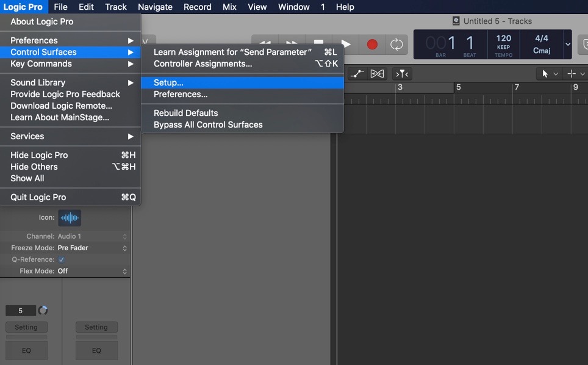Select the Pointer tool menu
The height and width of the screenshot is (365, 588).
click(x=549, y=74)
